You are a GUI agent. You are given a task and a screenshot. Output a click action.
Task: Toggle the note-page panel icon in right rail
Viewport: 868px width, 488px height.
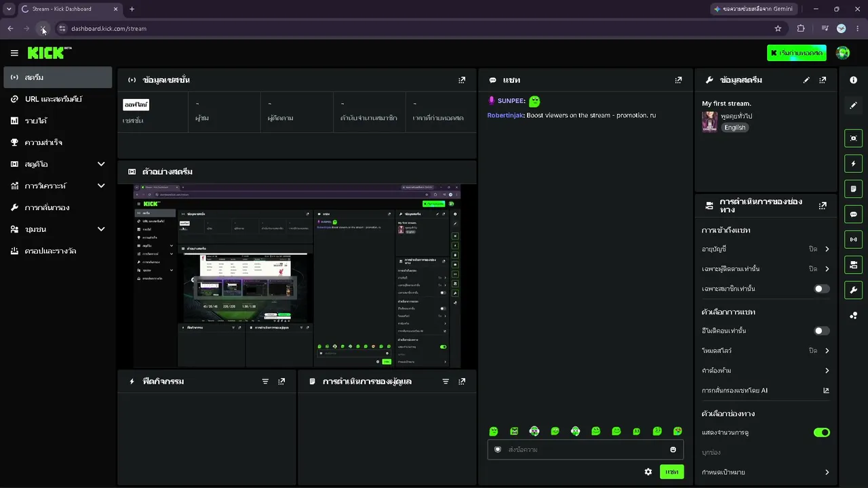[x=853, y=188]
